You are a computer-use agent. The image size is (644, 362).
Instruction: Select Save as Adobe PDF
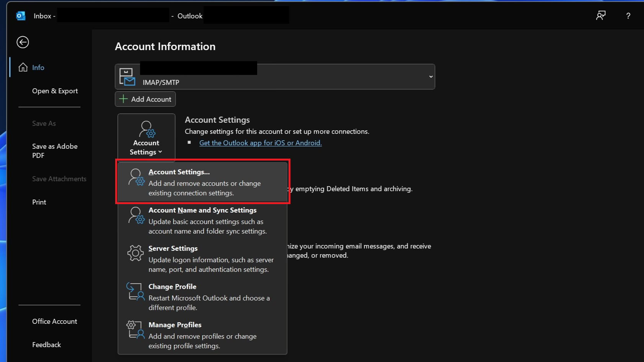tap(55, 151)
